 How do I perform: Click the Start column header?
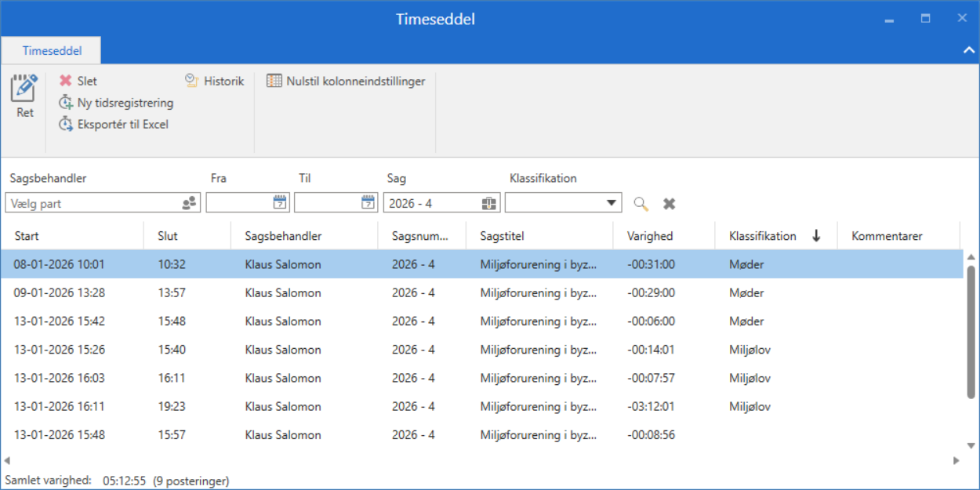point(27,236)
